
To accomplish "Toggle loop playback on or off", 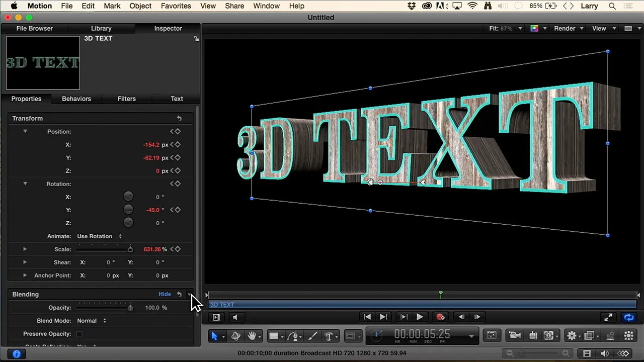I will click(x=629, y=317).
